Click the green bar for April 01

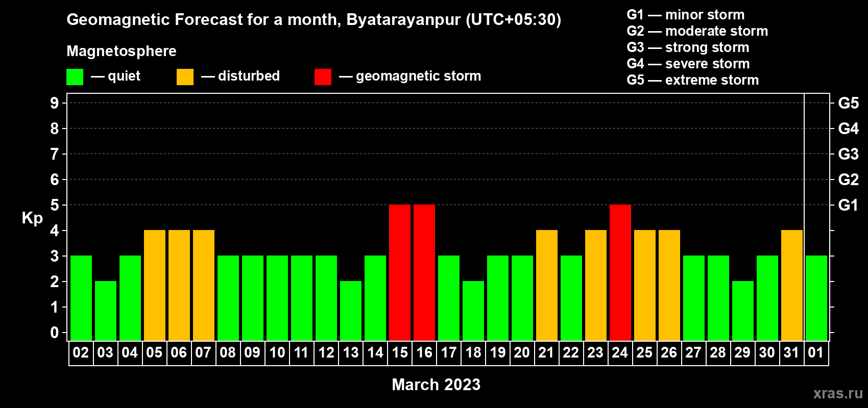[x=816, y=298]
